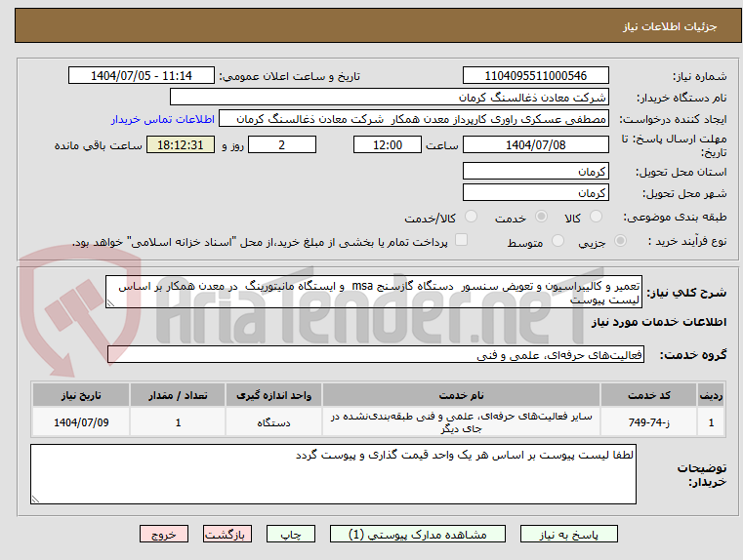Click the استان محل تحویل field
This screenshot has width=743, height=560.
click(535, 171)
